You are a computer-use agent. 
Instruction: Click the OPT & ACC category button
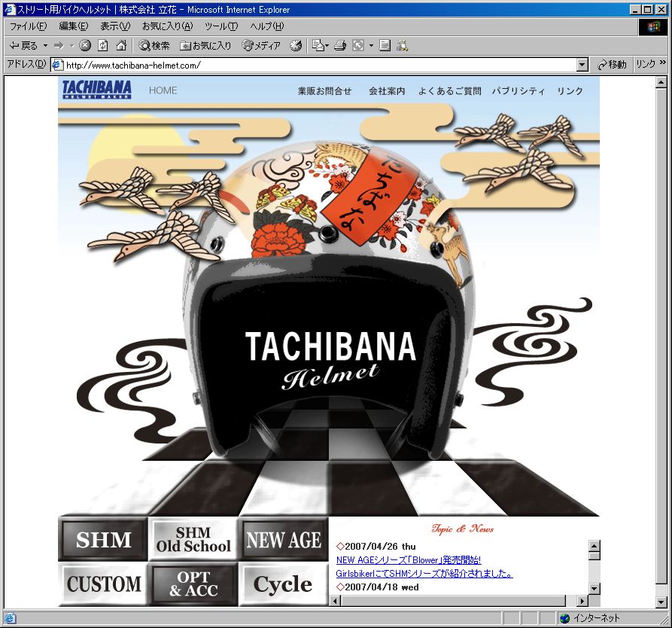click(193, 584)
